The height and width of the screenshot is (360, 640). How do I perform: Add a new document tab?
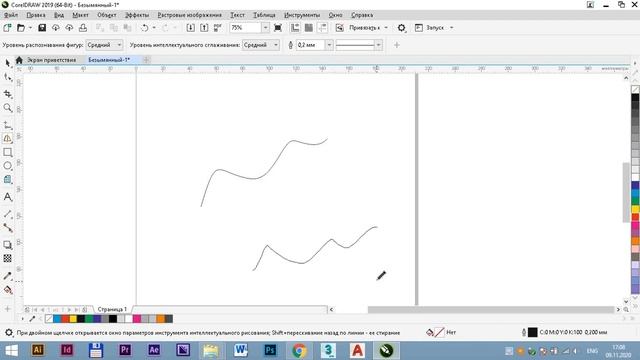146,60
